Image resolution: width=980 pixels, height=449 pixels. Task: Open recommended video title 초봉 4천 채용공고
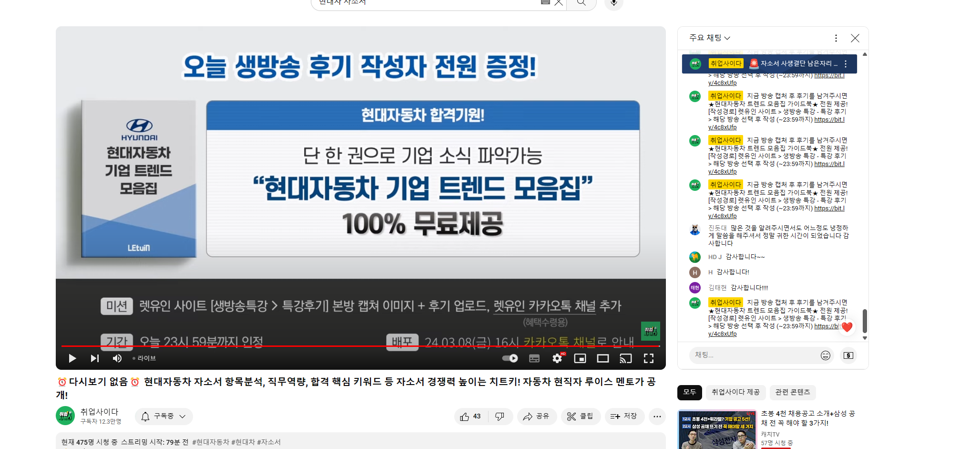808,418
